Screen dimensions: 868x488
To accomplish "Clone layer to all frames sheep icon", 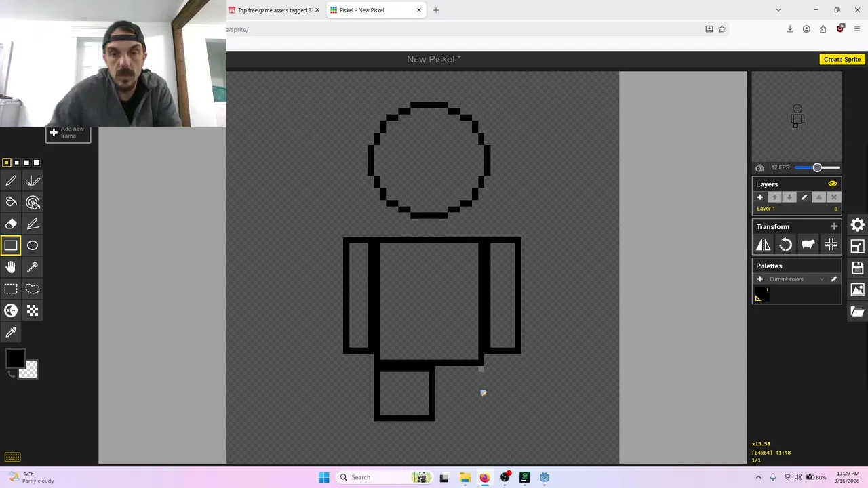I will [808, 245].
